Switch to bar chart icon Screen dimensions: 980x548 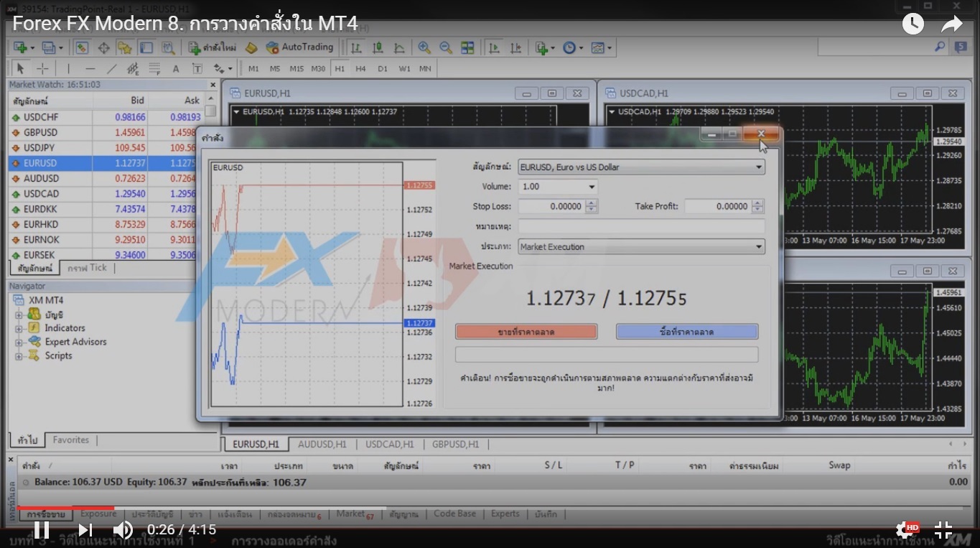click(x=355, y=47)
